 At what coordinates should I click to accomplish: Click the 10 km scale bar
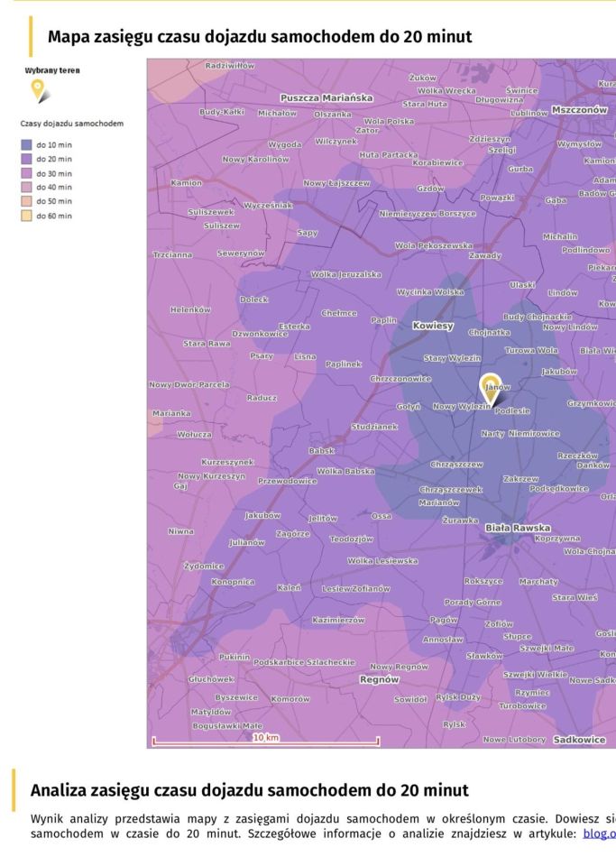coord(265,740)
